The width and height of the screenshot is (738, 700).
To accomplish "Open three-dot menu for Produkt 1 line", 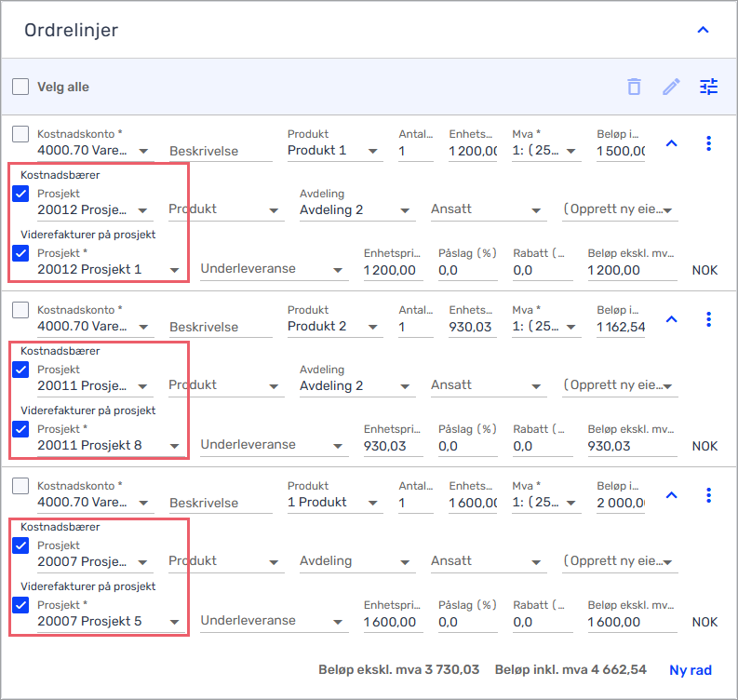I will click(x=708, y=143).
